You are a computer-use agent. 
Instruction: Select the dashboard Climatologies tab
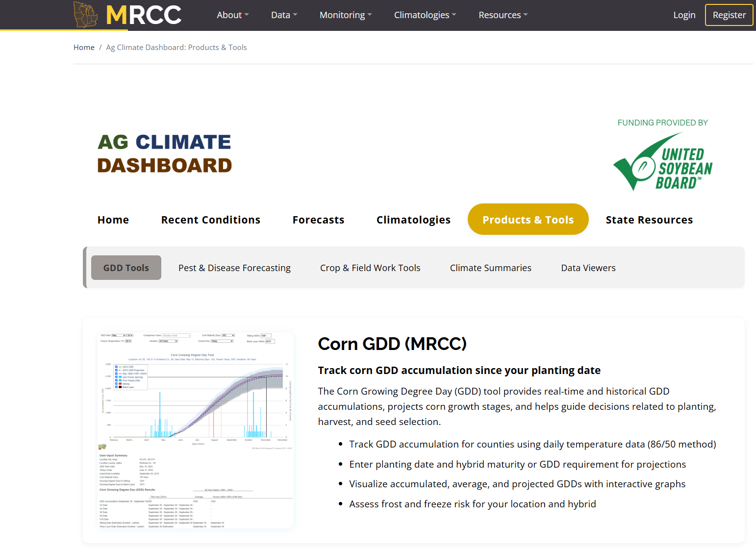[414, 220]
